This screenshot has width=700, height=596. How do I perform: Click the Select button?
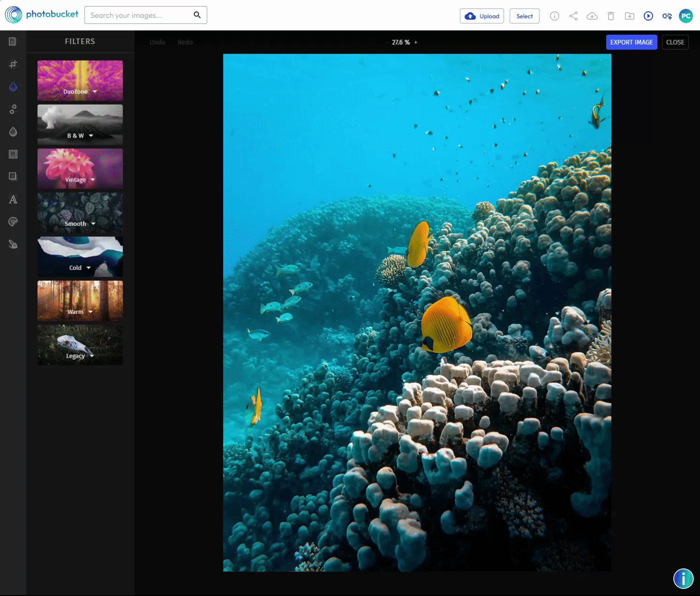(x=525, y=16)
